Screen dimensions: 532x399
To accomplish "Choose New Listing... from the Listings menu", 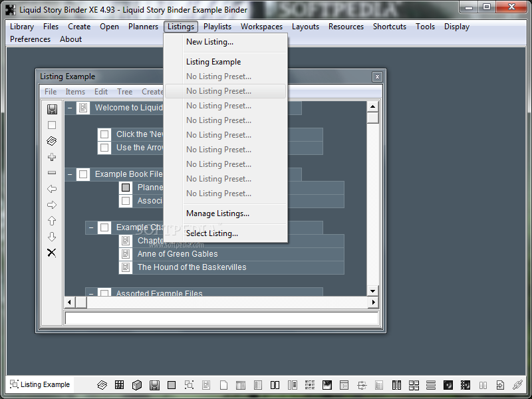I will (x=225, y=42).
